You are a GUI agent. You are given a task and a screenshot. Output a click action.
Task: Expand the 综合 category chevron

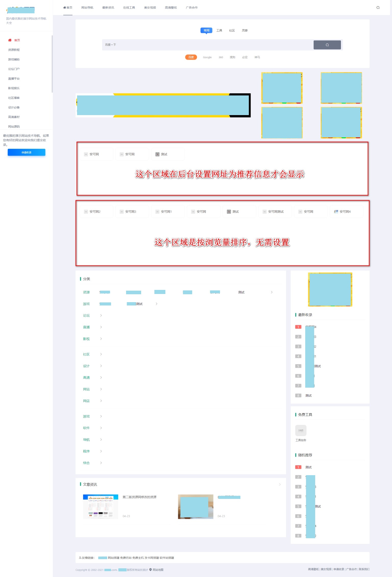click(101, 463)
